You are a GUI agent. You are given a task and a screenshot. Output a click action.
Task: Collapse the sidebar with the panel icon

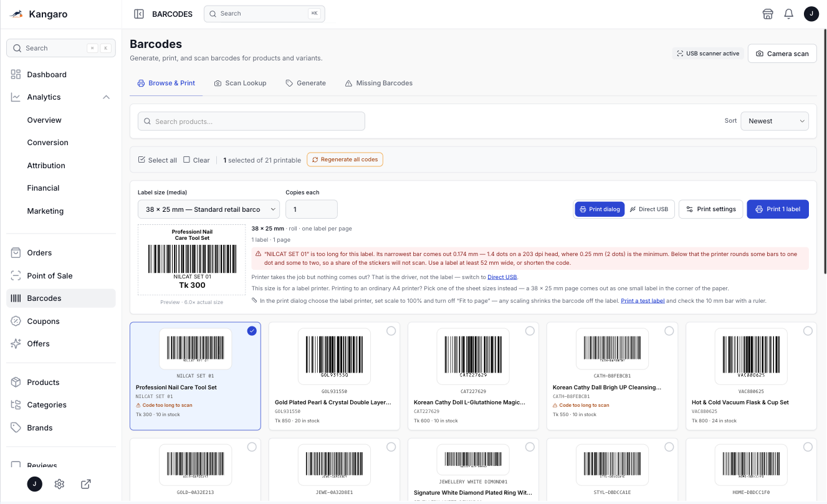tap(139, 14)
